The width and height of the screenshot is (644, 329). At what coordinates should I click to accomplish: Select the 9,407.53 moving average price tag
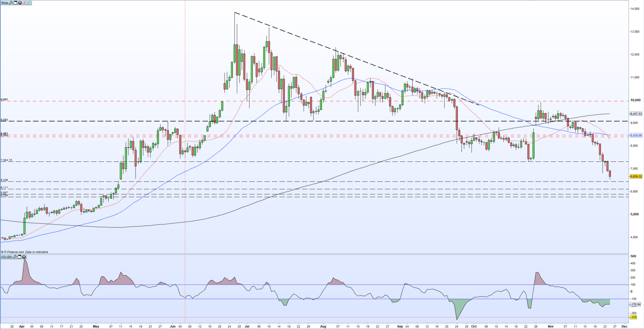coord(636,114)
